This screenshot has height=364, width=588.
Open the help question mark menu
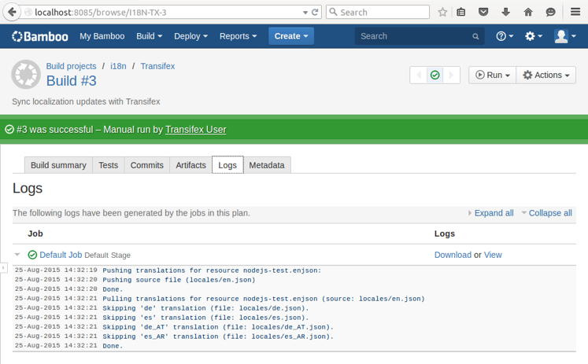point(505,36)
